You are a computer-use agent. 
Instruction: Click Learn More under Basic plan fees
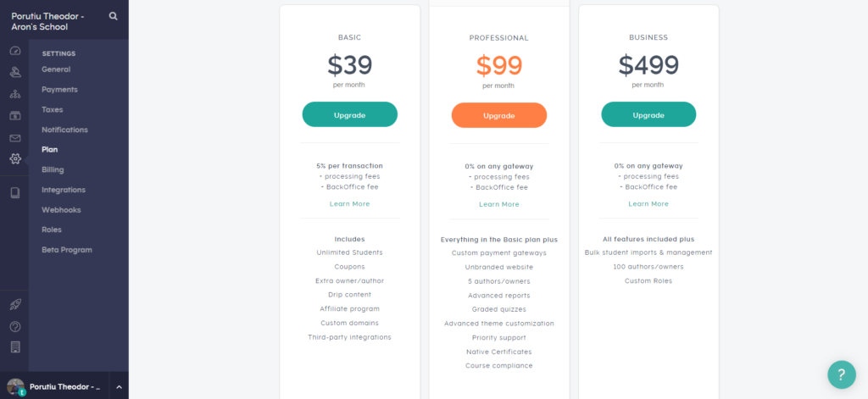coord(350,203)
